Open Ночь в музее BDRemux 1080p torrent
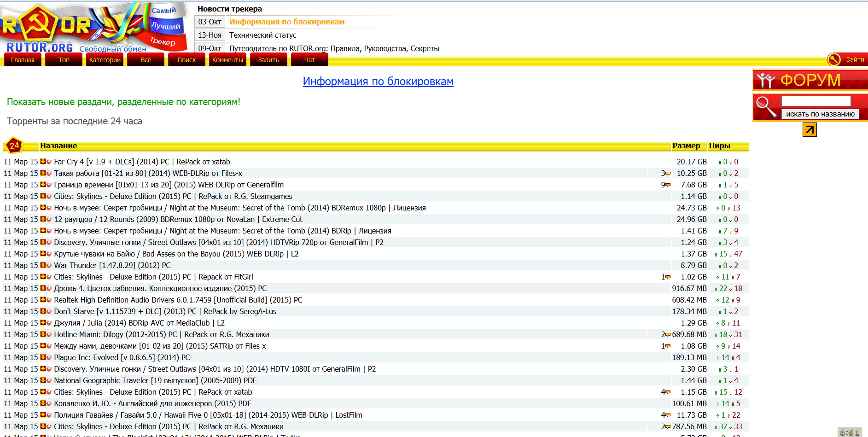The width and height of the screenshot is (868, 437). tap(240, 208)
